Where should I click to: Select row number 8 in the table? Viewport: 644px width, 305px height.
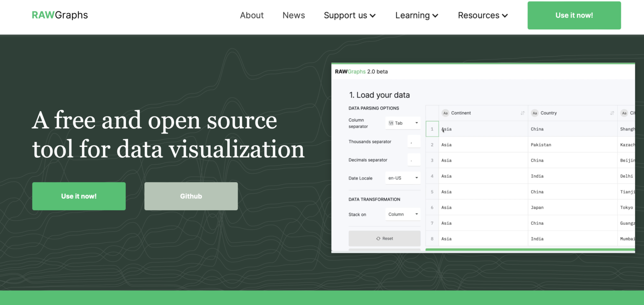(x=432, y=239)
